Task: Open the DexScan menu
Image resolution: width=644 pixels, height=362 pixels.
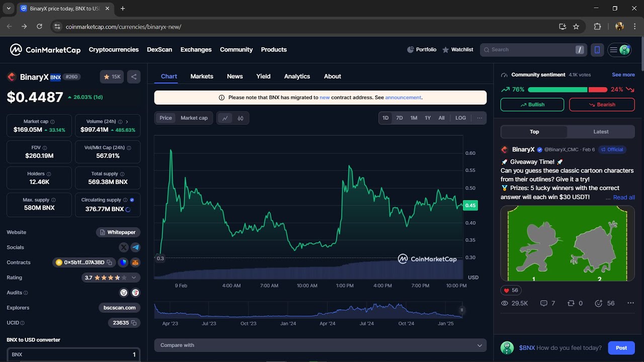Action: pos(159,50)
